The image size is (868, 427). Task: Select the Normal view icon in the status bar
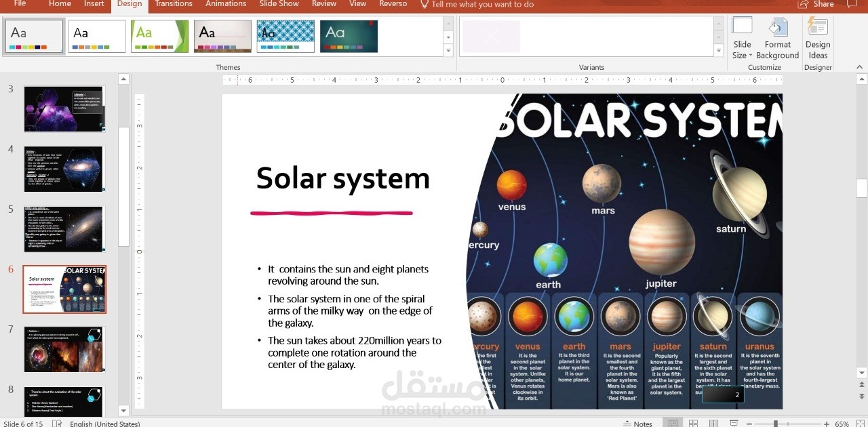tap(672, 424)
